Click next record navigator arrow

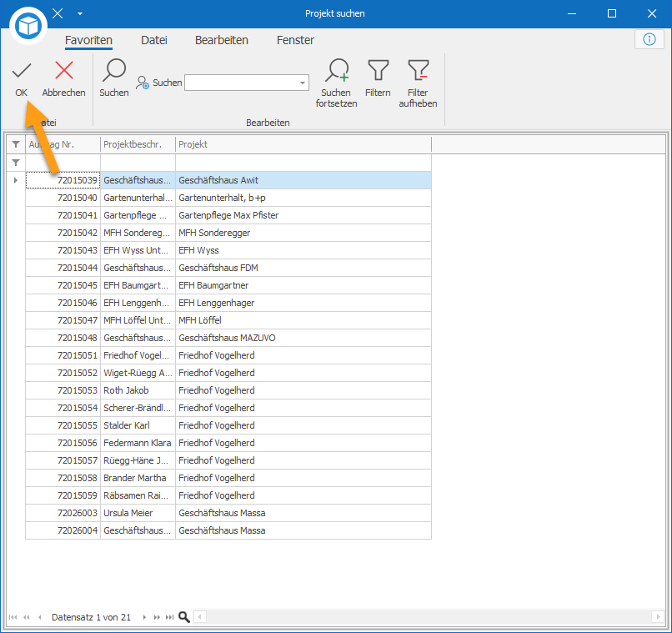click(144, 617)
